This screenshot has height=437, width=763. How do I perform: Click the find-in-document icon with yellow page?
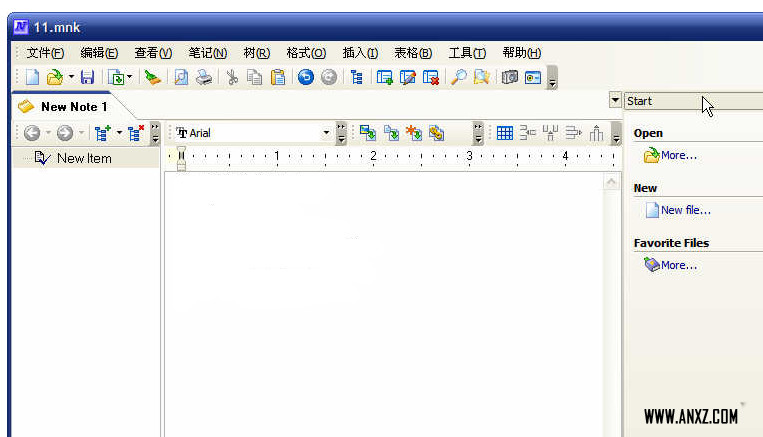coord(481,77)
